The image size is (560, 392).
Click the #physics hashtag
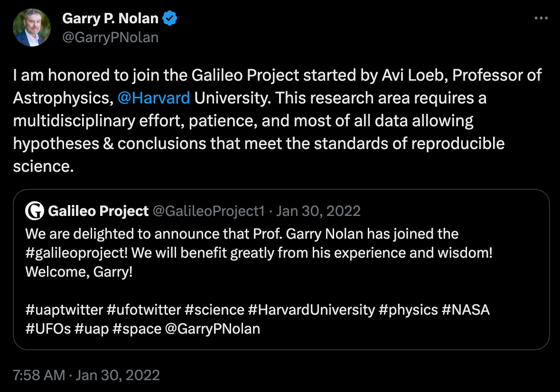408,310
